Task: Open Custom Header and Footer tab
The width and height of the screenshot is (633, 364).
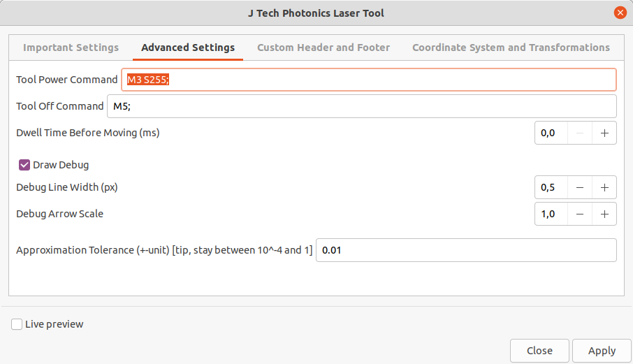Action: pos(323,48)
